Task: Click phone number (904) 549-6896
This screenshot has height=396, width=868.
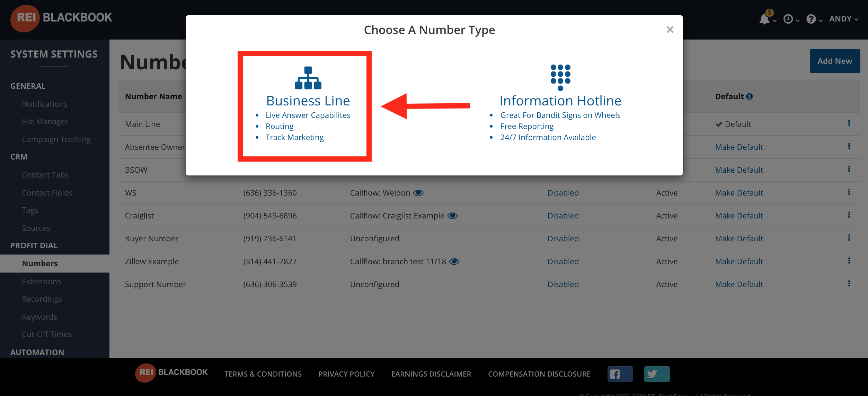Action: point(270,216)
